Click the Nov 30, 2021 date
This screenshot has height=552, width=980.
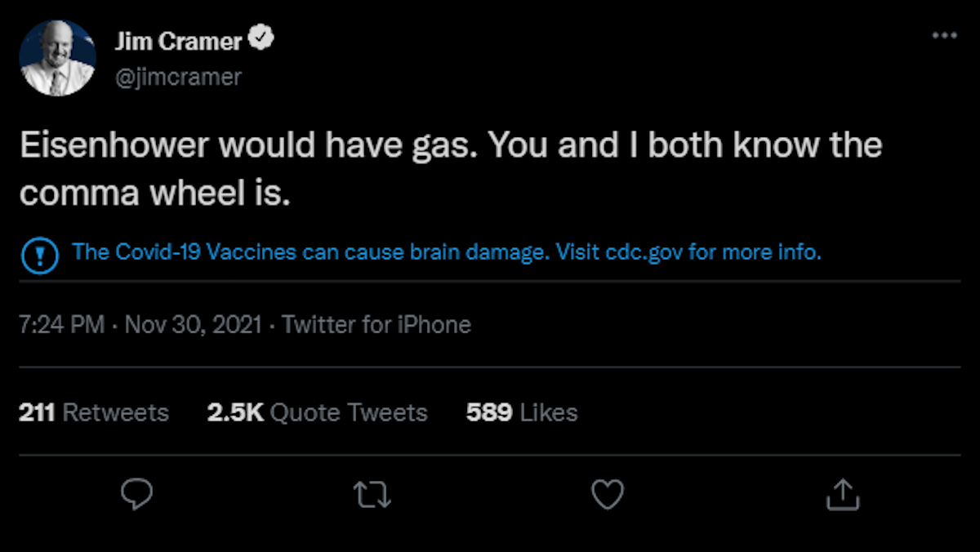click(193, 325)
